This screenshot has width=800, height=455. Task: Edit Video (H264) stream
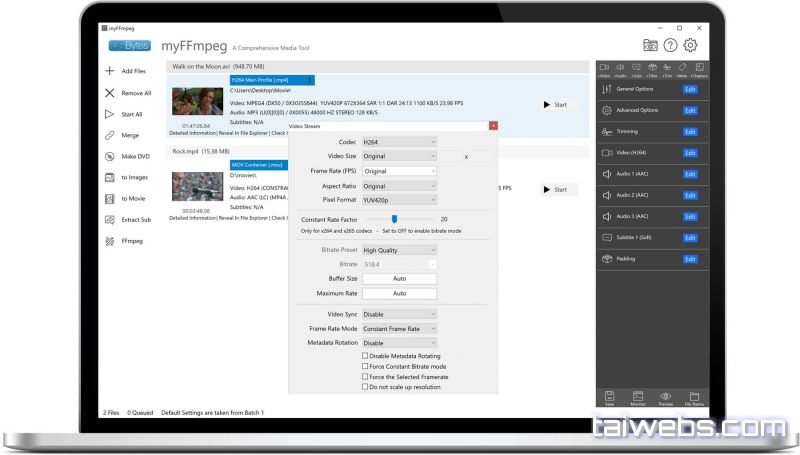[690, 153]
